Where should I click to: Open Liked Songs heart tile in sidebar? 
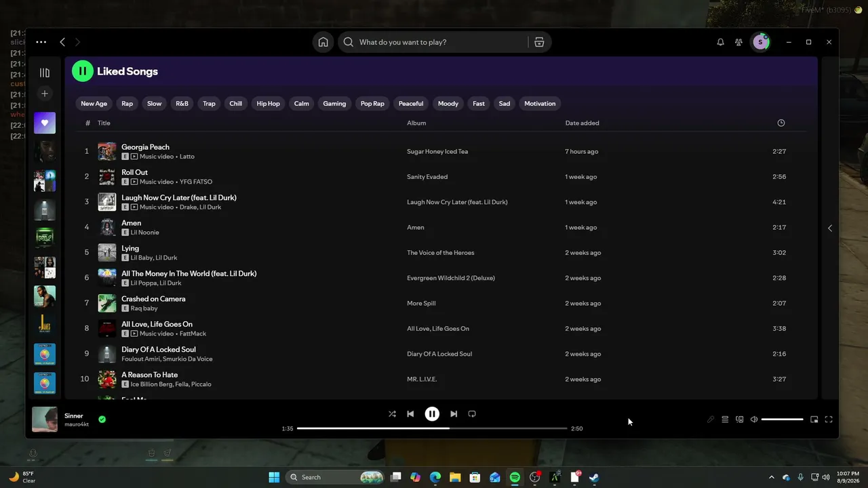click(x=45, y=123)
